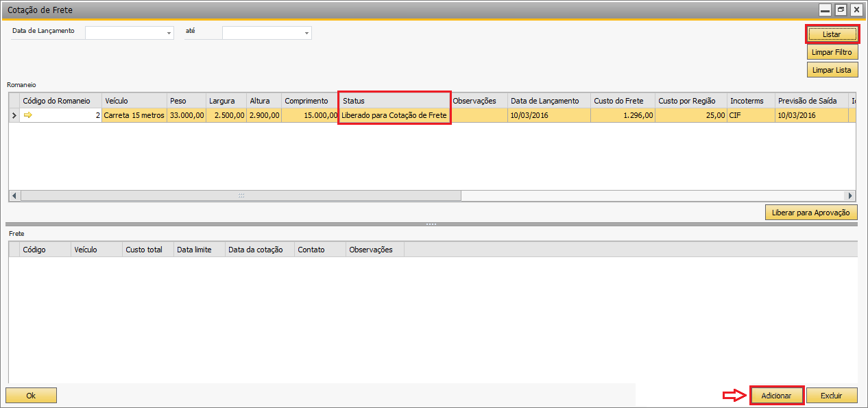Click the Romaneio Veículo column header
The height and width of the screenshot is (408, 868).
(134, 101)
